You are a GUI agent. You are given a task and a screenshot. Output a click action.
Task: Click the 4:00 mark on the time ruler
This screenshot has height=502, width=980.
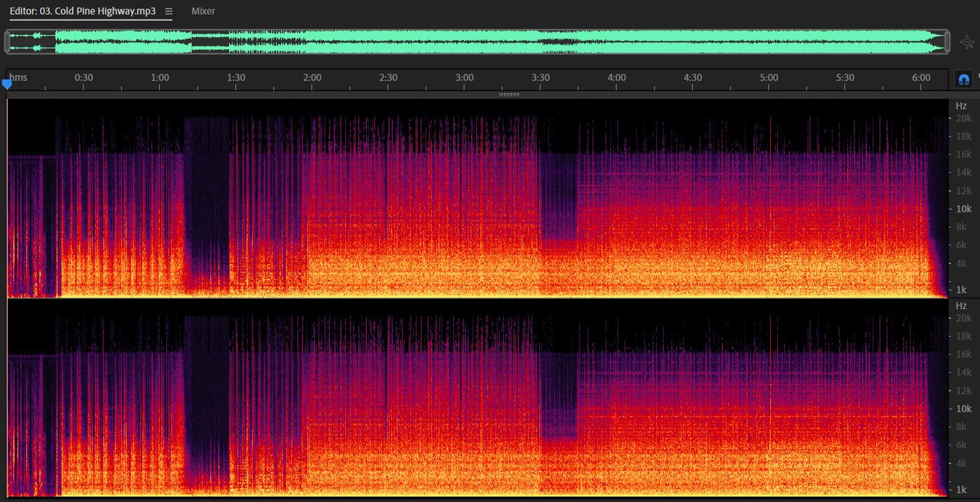[616, 78]
